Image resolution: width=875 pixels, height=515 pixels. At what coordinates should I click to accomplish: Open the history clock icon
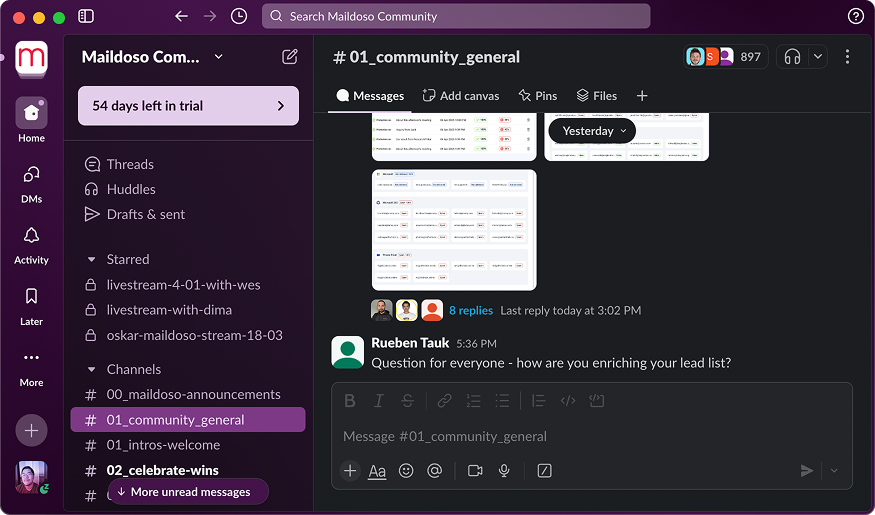click(239, 16)
